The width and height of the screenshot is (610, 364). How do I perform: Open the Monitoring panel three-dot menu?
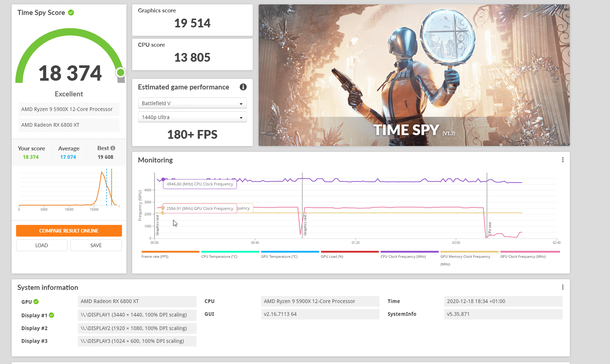click(563, 160)
